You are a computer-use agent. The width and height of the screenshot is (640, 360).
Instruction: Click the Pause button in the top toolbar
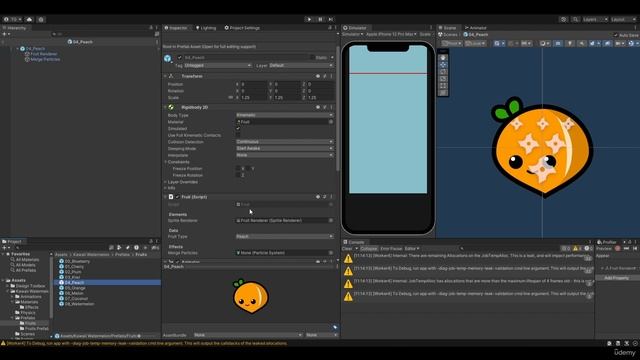pos(320,19)
